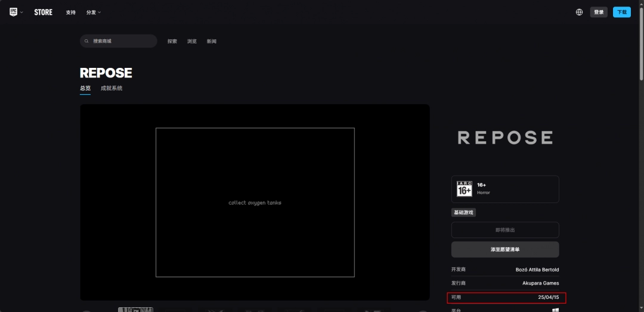644x312 pixels.
Task: Click the Epic Games logo icon
Action: click(13, 12)
